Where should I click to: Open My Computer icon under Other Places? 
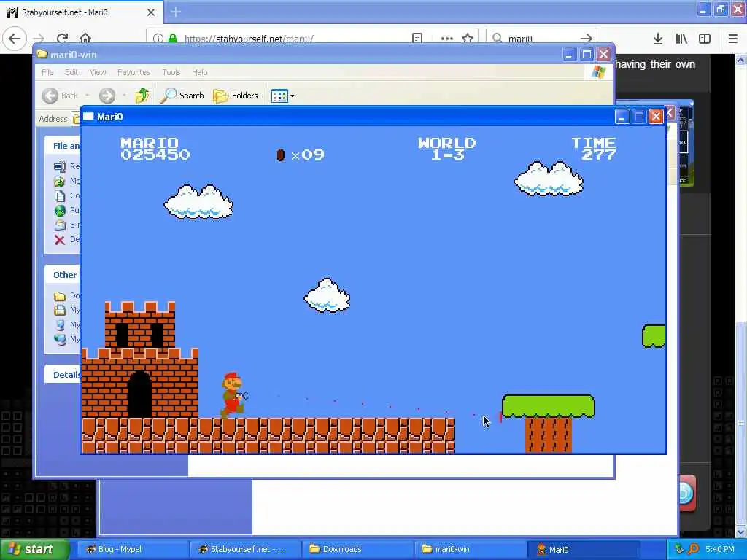coord(60,324)
